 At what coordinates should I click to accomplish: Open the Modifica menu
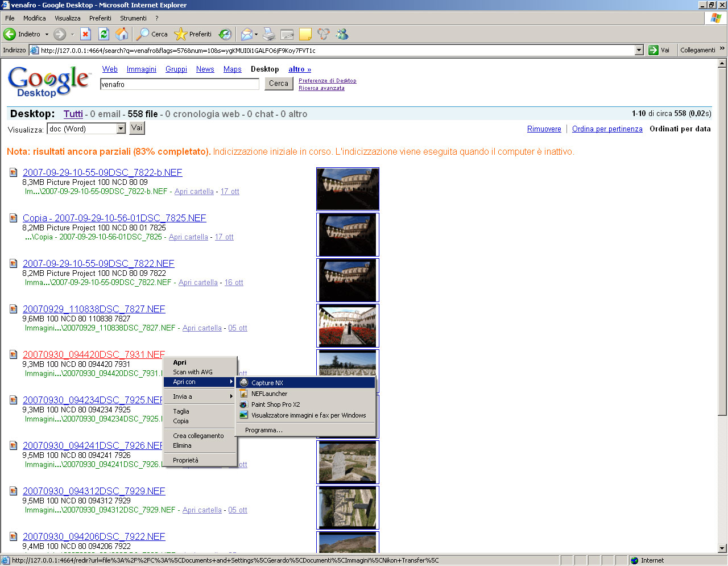pos(35,18)
